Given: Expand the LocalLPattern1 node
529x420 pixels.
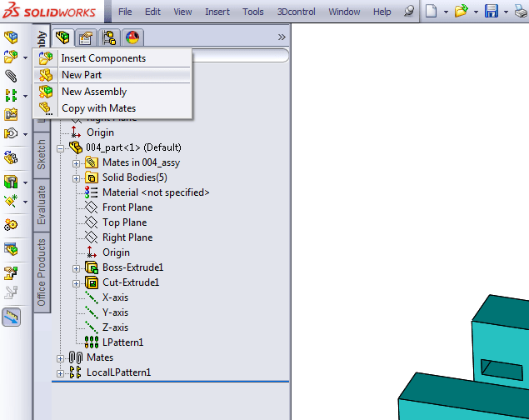Looking at the screenshot, I should pos(60,373).
